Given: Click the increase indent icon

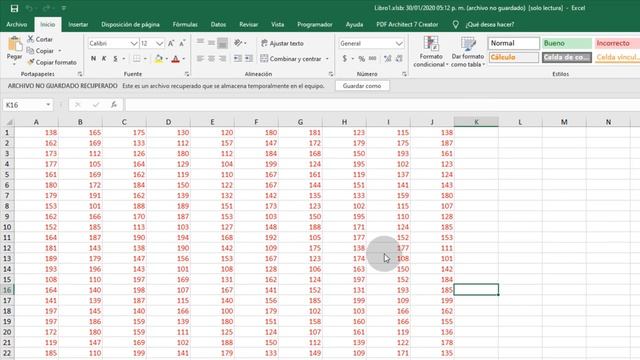Looking at the screenshot, I should [249, 59].
